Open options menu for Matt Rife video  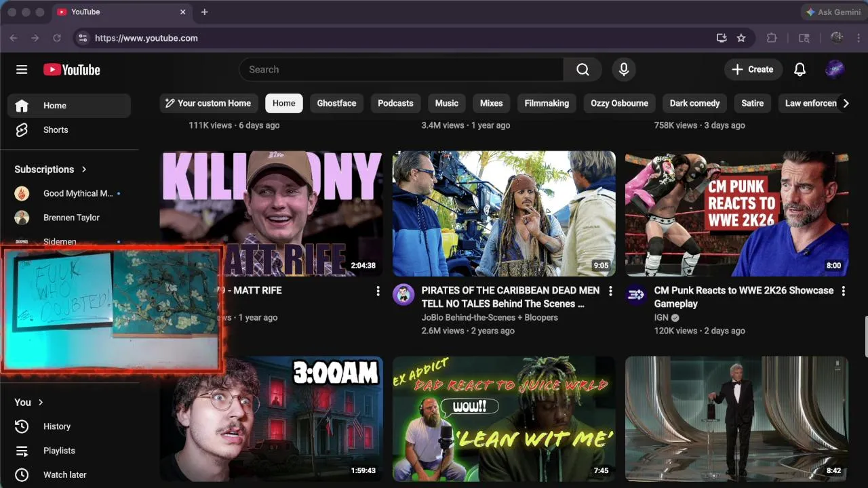(x=378, y=291)
